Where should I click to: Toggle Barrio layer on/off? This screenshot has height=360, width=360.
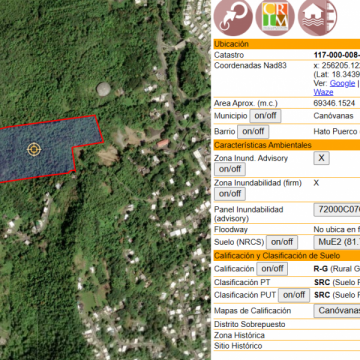[253, 132]
